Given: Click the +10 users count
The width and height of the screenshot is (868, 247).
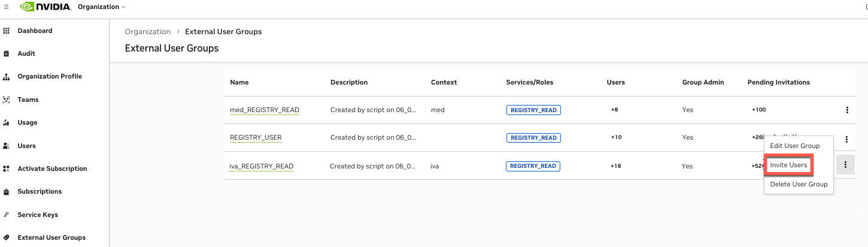Looking at the screenshot, I should pos(616,137).
